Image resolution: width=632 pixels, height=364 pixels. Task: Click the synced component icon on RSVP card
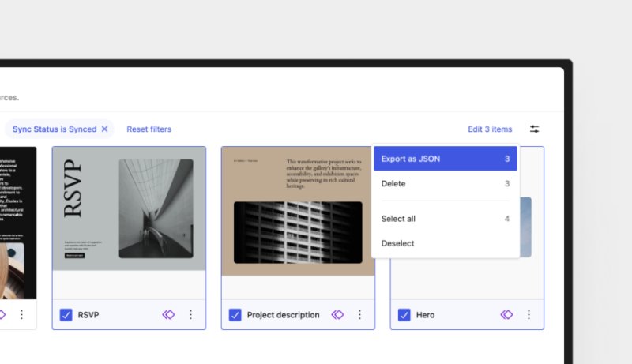tap(168, 314)
